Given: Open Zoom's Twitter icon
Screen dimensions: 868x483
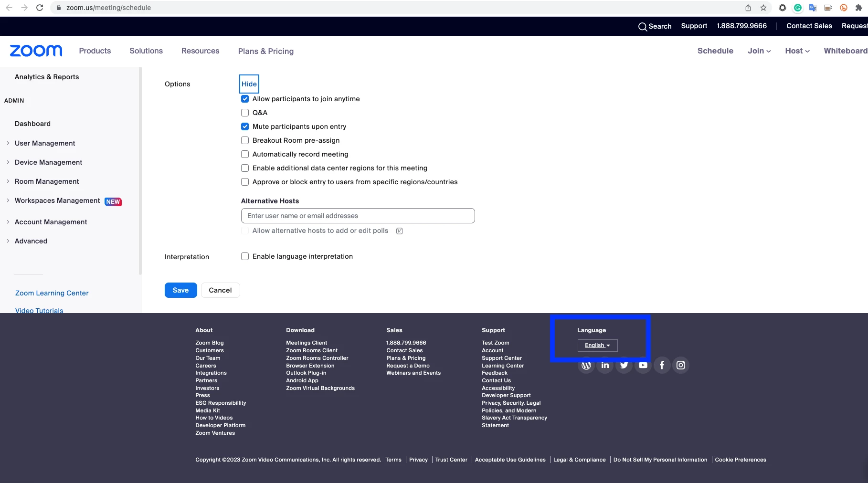Looking at the screenshot, I should (624, 365).
